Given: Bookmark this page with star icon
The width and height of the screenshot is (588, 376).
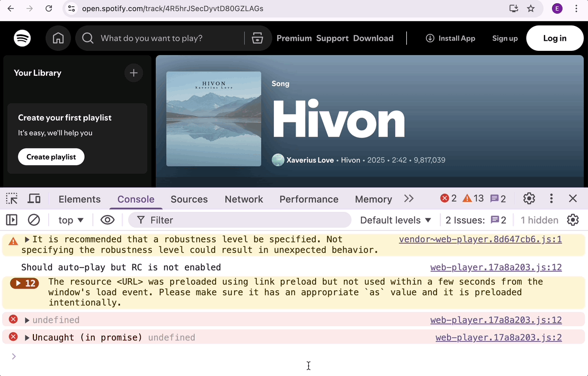Looking at the screenshot, I should click(x=531, y=8).
